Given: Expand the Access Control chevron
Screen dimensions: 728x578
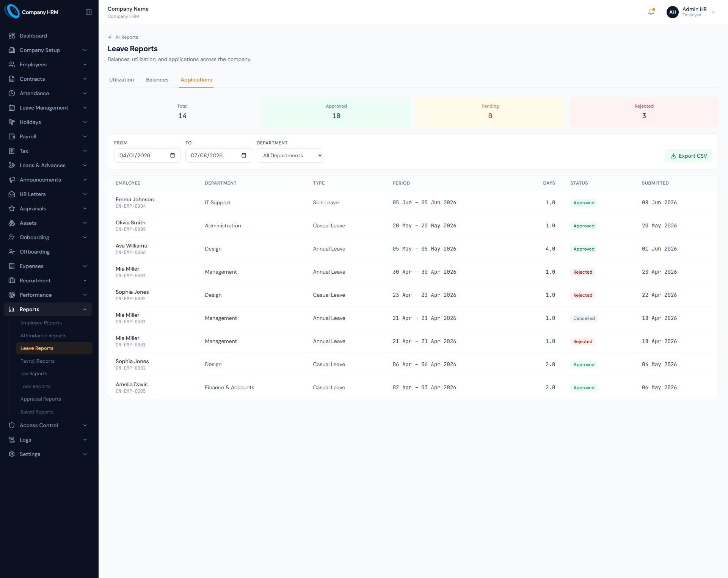Looking at the screenshot, I should (85, 425).
